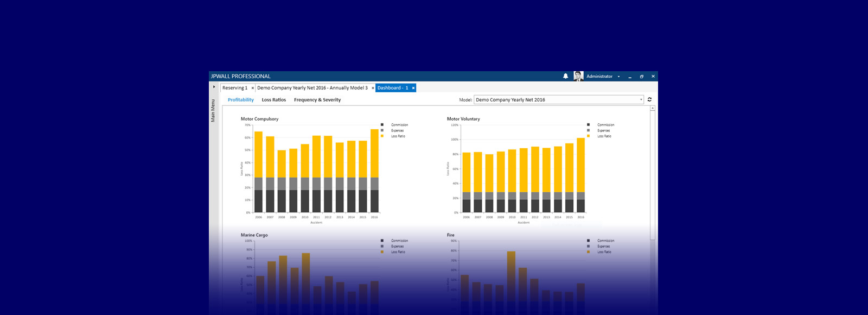
Task: Click the dashboard scrollbar up arrow
Action: point(653,108)
